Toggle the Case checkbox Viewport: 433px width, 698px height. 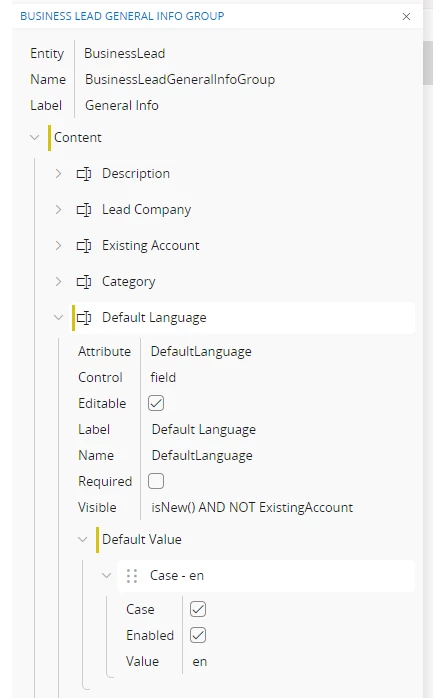(x=198, y=609)
